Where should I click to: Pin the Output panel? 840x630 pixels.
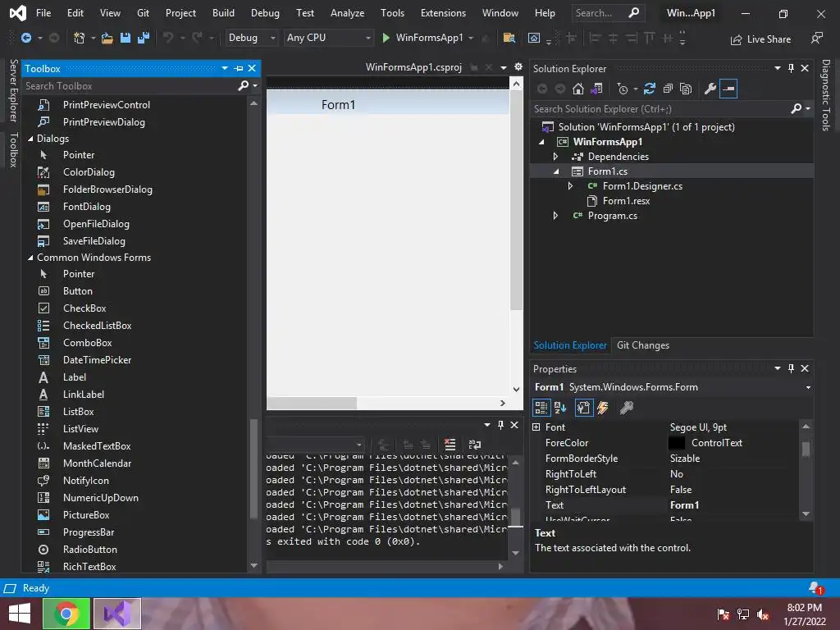500,425
